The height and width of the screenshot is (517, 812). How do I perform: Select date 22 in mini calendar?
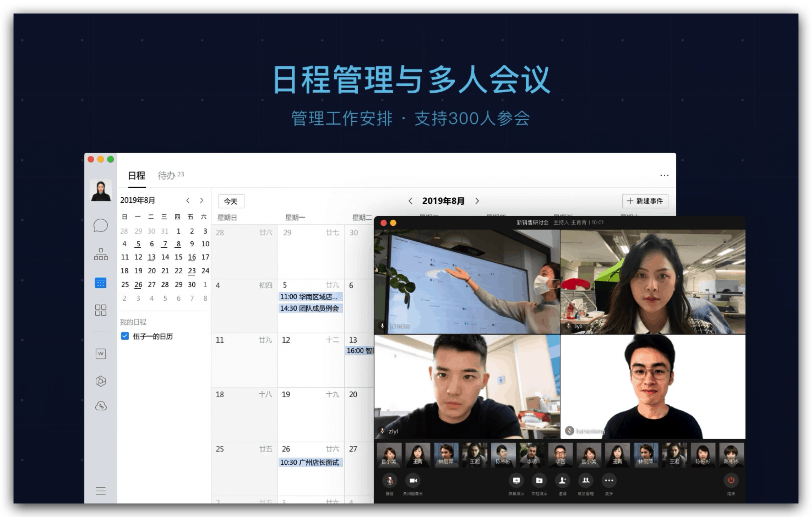click(178, 271)
